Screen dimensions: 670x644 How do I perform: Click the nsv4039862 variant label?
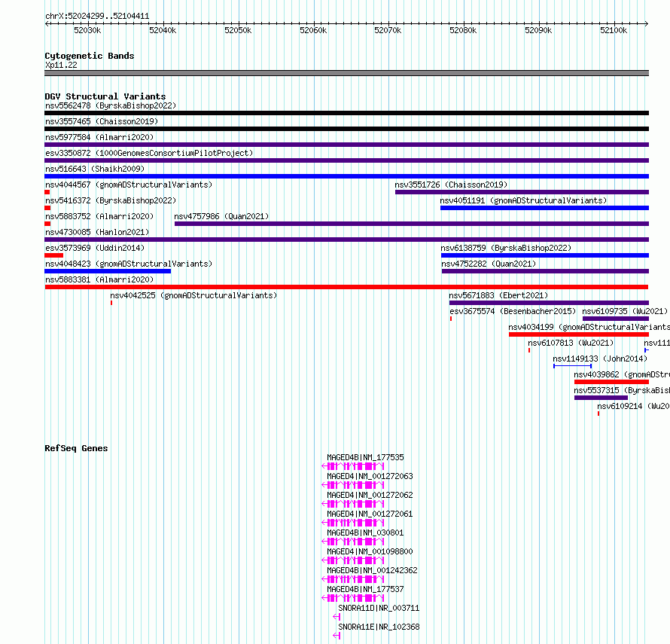pos(622,374)
